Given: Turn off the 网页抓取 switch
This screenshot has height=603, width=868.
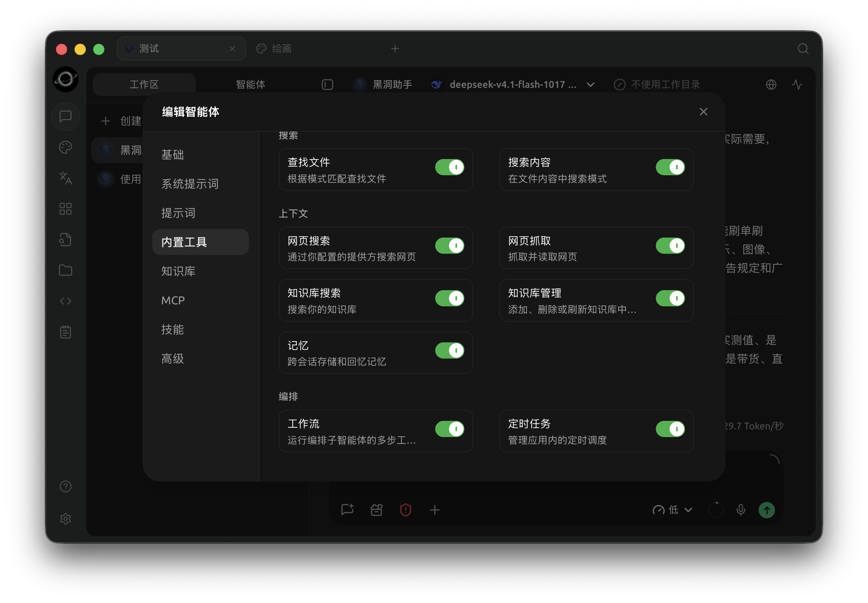Looking at the screenshot, I should pos(670,246).
